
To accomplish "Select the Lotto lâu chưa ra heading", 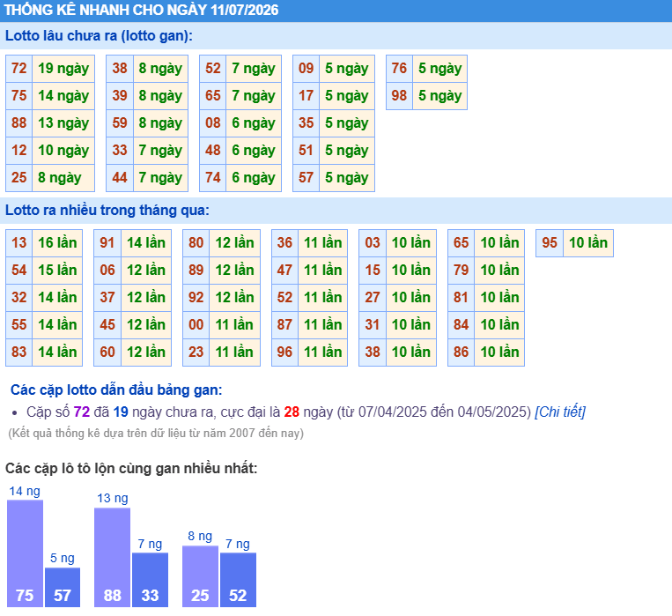I will [99, 35].
